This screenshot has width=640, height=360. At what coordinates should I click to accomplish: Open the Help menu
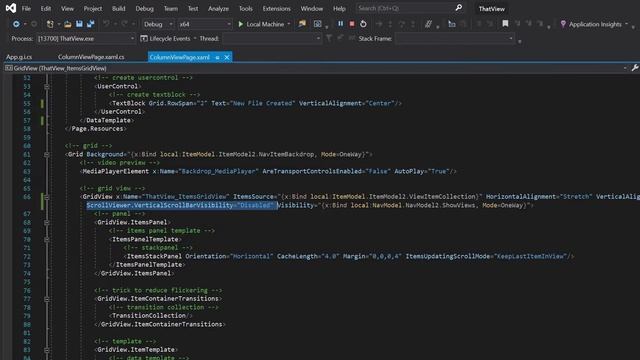tap(339, 8)
